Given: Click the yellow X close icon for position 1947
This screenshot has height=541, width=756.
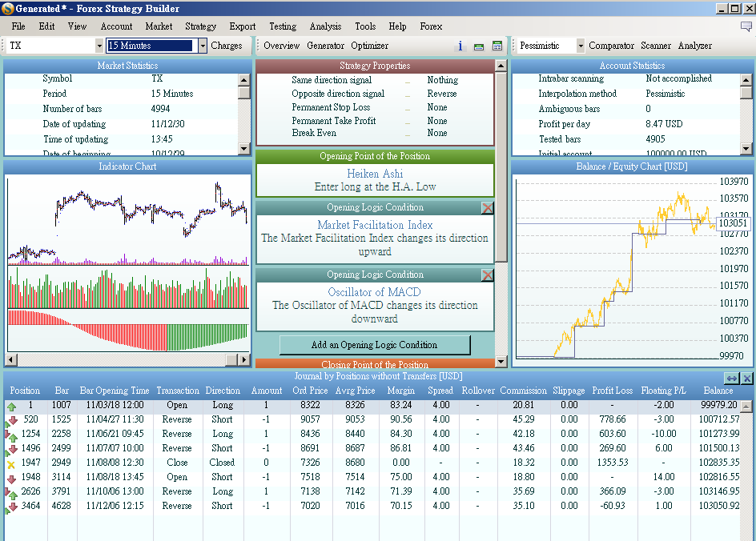Looking at the screenshot, I should tap(11, 464).
